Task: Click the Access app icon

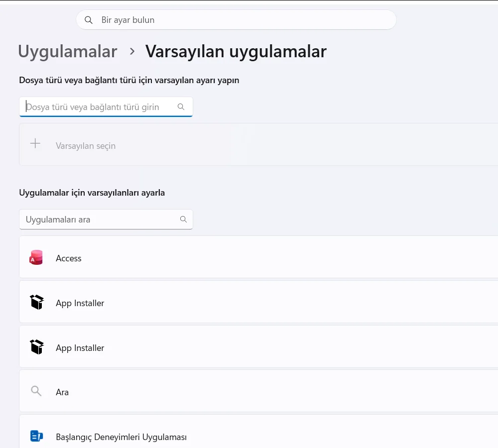Action: coord(36,257)
